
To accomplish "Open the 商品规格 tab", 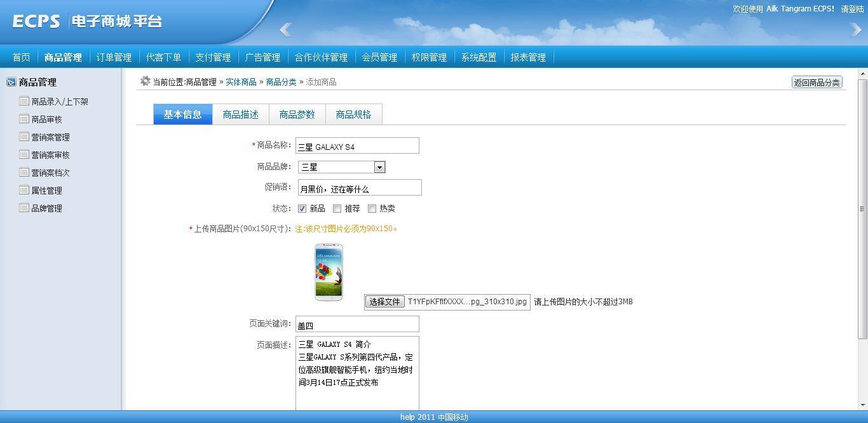I will [353, 114].
